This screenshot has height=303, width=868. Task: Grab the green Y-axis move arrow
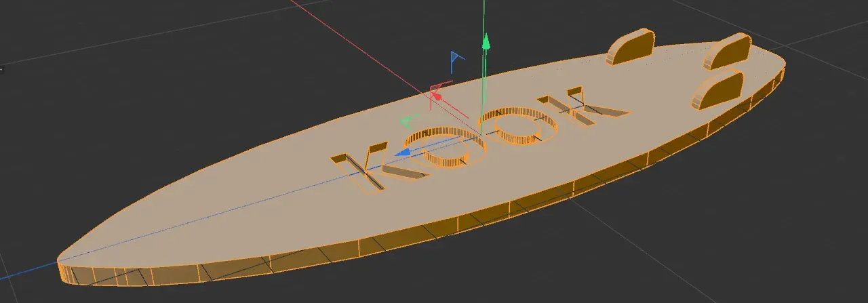[x=485, y=42]
